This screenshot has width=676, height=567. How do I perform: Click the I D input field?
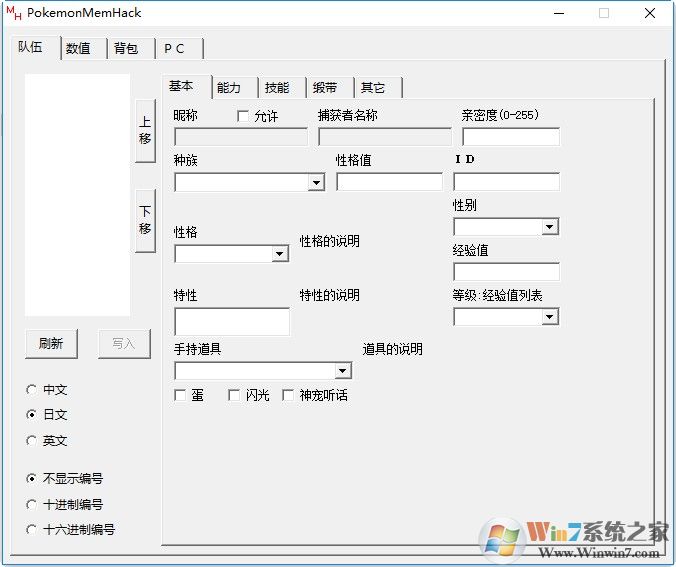coord(507,182)
